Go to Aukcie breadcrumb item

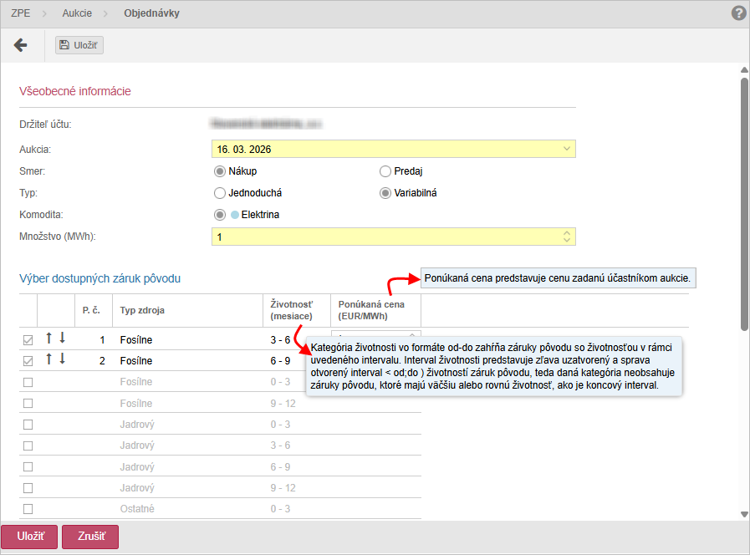point(77,13)
